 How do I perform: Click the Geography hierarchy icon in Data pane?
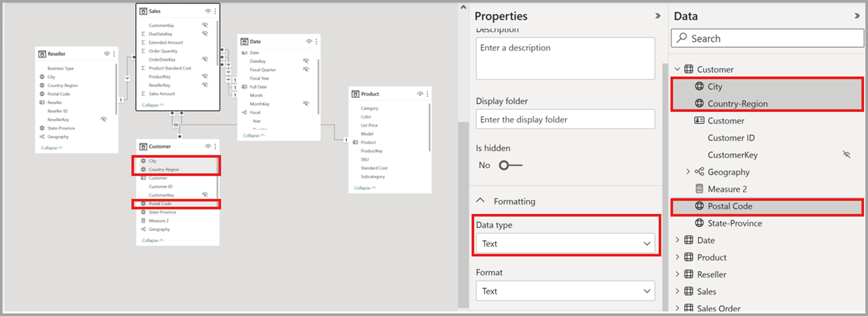[699, 172]
